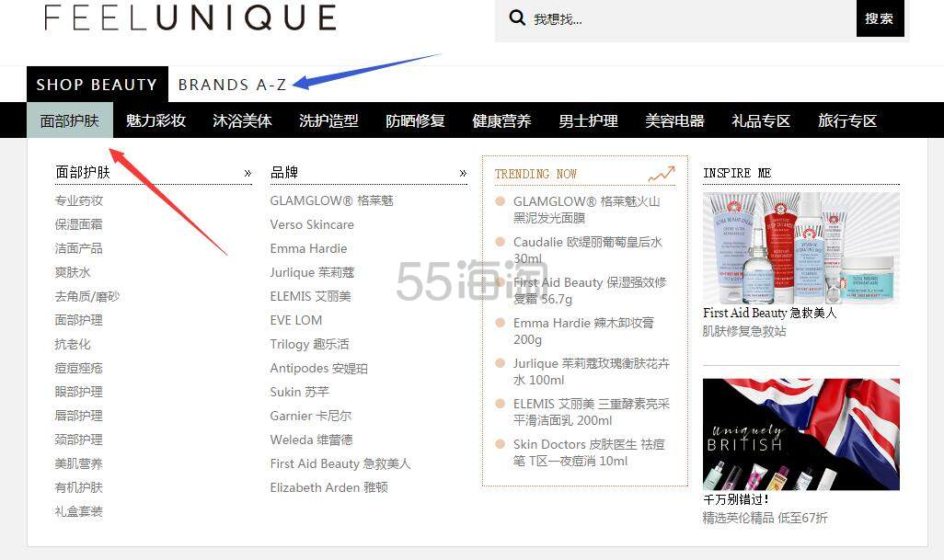Screen dimensions: 944x560
Task: Select the 痘痘痤疮 category link
Action: (79, 368)
